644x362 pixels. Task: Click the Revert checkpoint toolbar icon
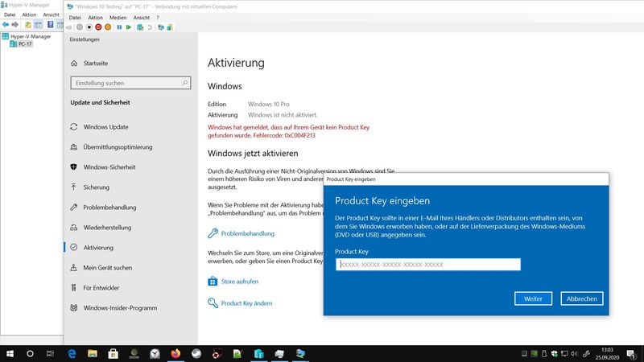(150, 27)
